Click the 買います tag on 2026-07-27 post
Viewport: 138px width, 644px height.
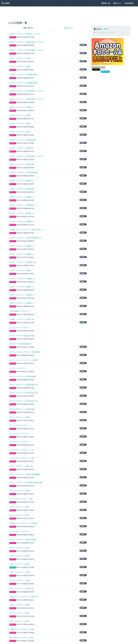(13, 37)
